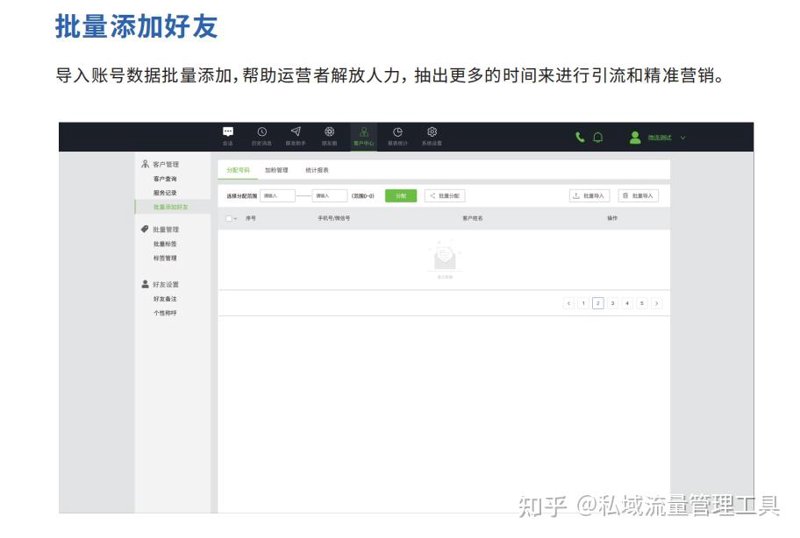
Task: Go to page 3
Action: [613, 303]
